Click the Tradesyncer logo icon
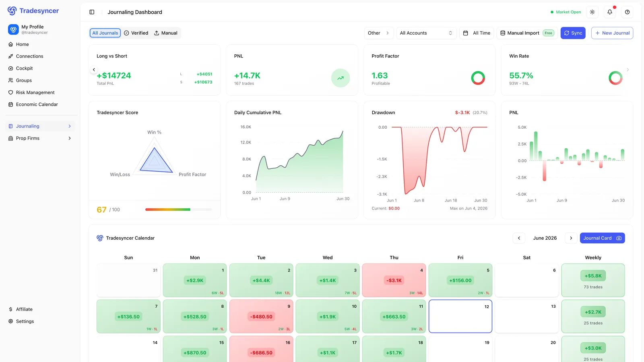Viewport: 644px width, 362px height. point(12,11)
